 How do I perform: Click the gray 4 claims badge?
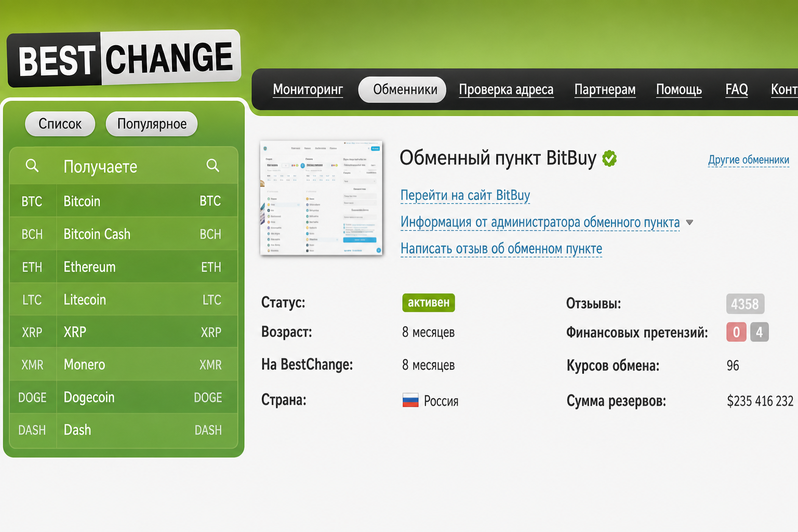pyautogui.click(x=759, y=332)
